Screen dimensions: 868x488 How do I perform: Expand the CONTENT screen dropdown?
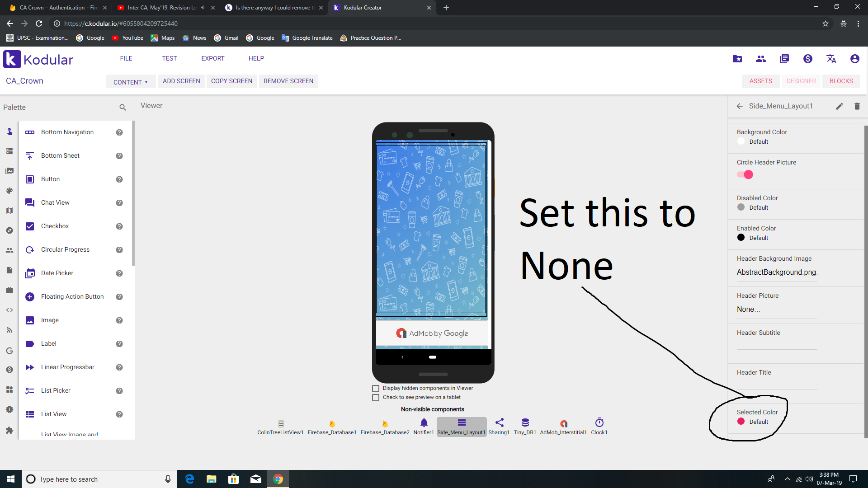(131, 82)
